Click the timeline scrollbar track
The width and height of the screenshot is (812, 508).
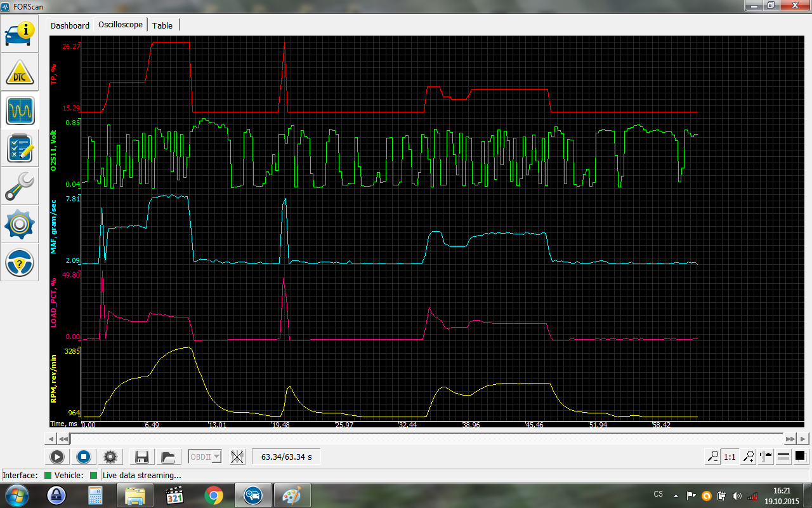pyautogui.click(x=426, y=438)
